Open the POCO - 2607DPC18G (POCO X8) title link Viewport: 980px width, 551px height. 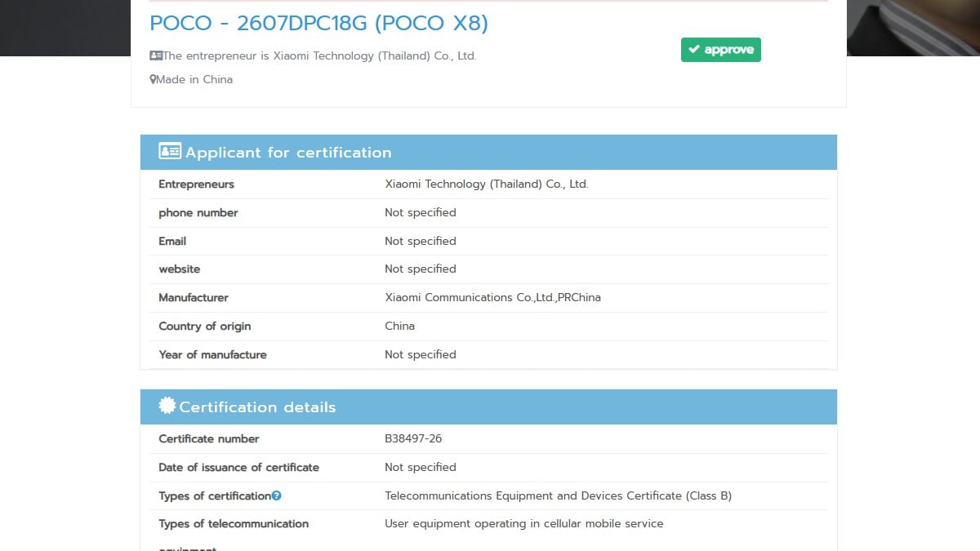[x=318, y=23]
